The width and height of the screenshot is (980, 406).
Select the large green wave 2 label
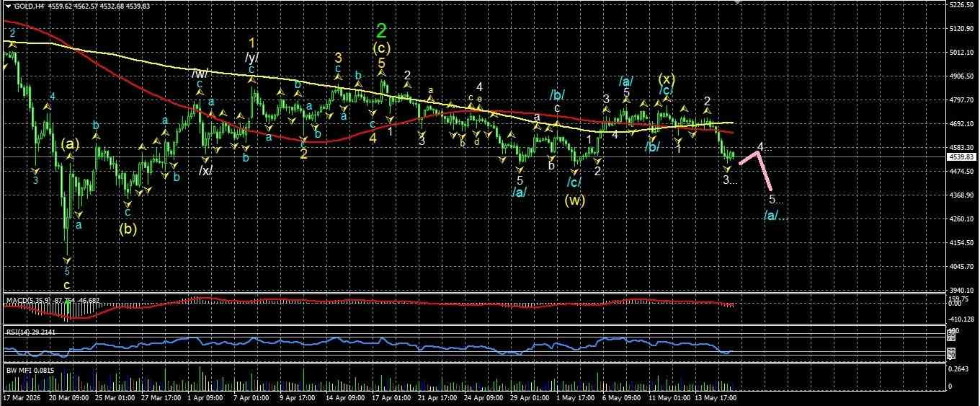382,30
